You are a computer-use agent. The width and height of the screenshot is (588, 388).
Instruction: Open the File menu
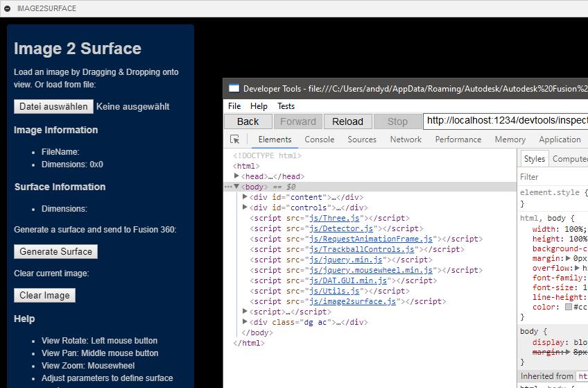[234, 106]
